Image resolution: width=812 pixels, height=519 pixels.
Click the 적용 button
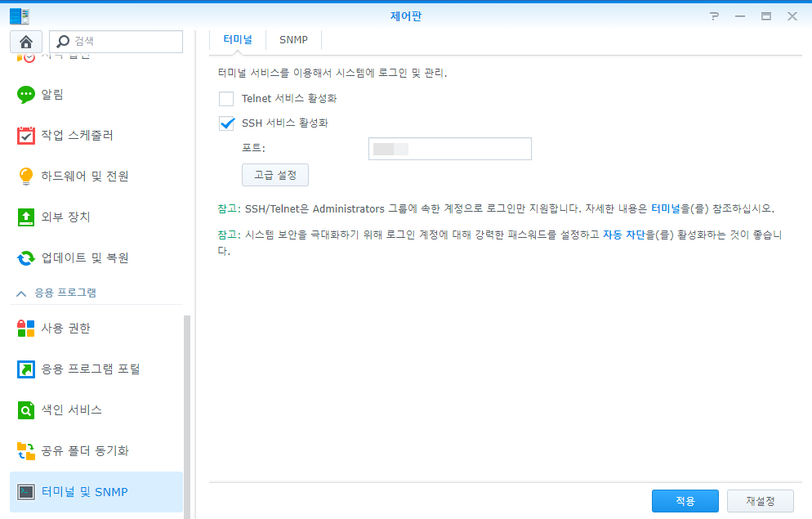point(685,501)
